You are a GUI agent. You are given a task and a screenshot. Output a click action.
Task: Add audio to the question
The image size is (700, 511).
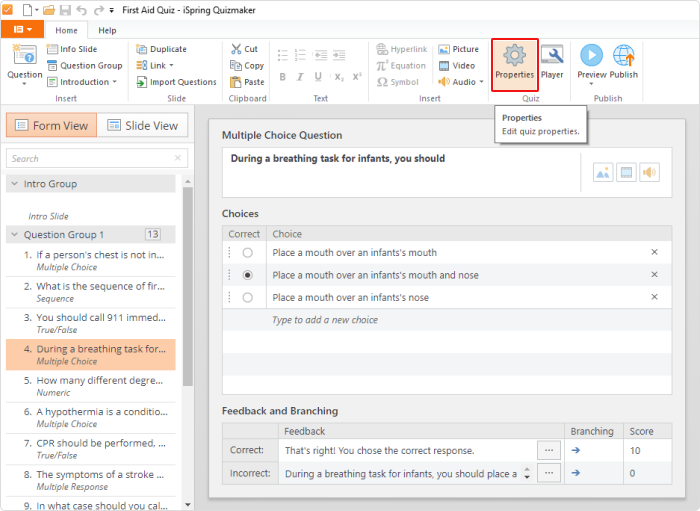[x=649, y=172]
